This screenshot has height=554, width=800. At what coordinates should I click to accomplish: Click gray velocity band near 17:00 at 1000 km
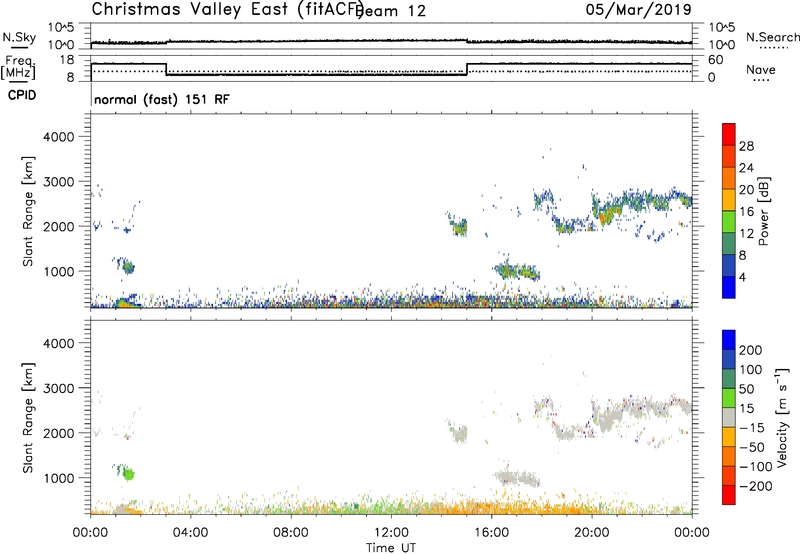[x=516, y=477]
